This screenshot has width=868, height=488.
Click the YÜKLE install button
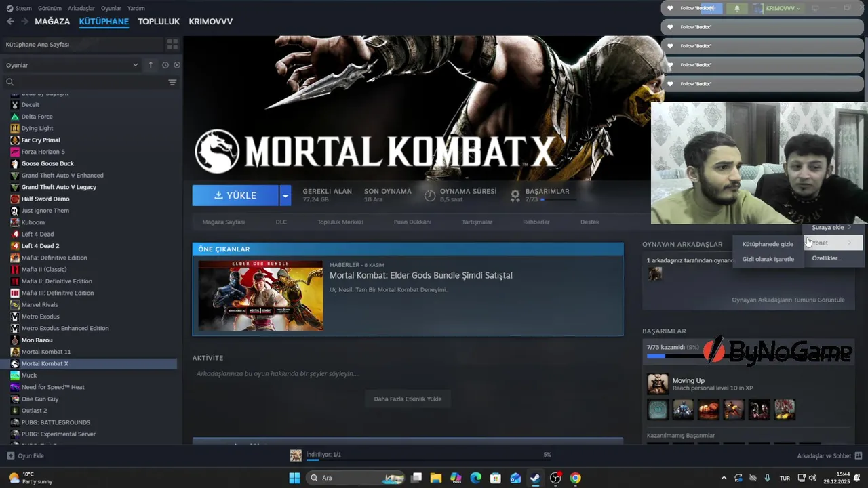coord(235,195)
